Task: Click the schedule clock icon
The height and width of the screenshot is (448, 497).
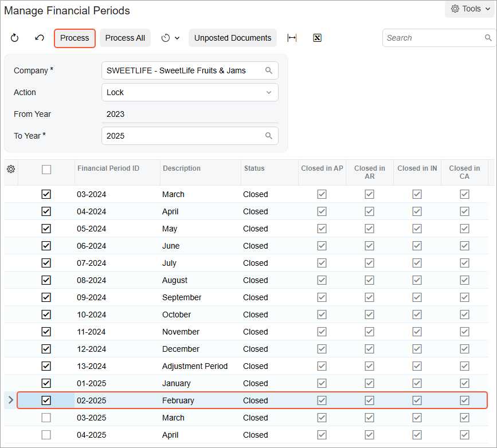Action: pyautogui.click(x=166, y=38)
